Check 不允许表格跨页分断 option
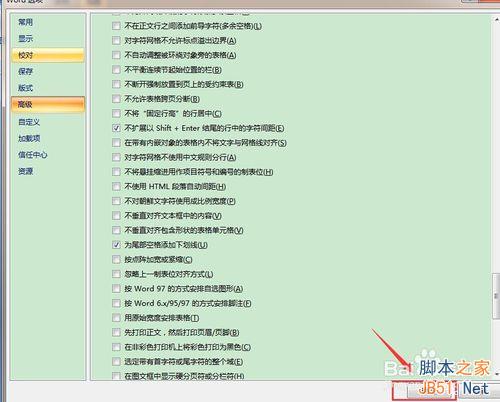The height and width of the screenshot is (402, 500). click(x=116, y=99)
